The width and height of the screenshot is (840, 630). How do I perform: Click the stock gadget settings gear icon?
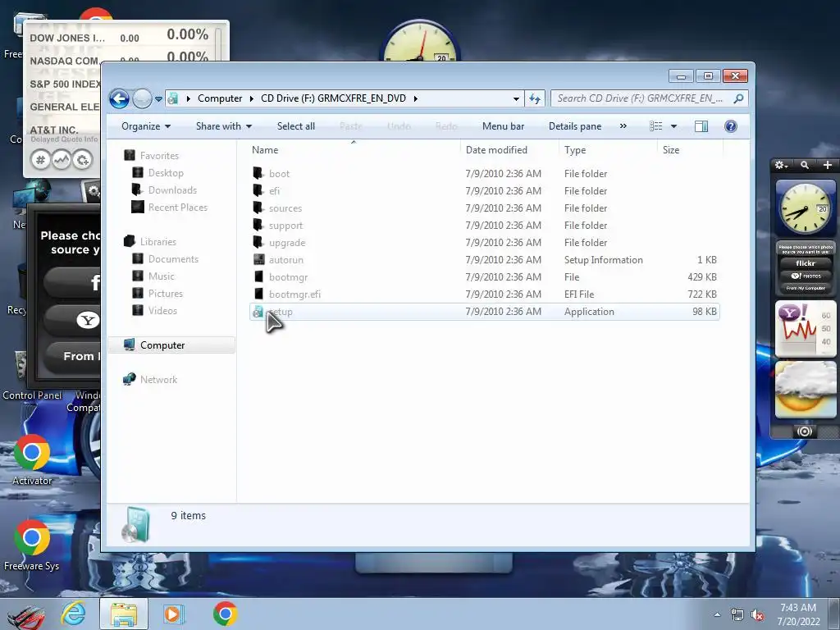click(x=83, y=160)
